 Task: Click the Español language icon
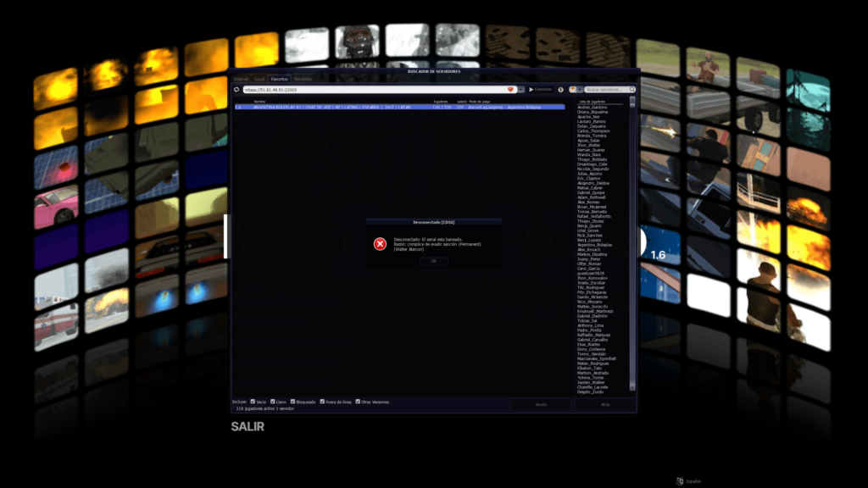tap(680, 481)
